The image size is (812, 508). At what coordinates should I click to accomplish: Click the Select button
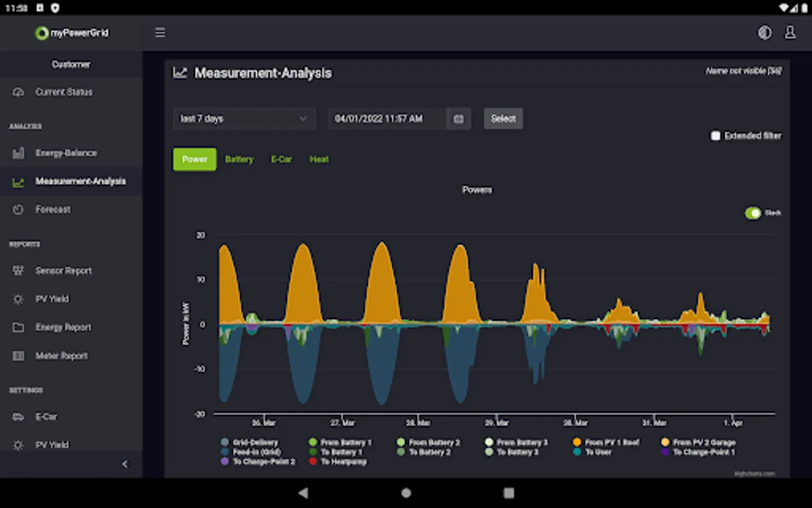coord(504,119)
